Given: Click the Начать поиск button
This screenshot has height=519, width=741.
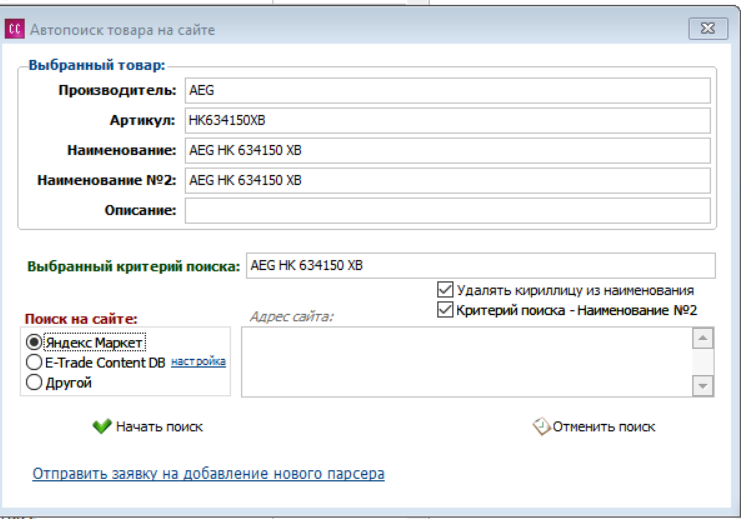Looking at the screenshot, I should (148, 427).
